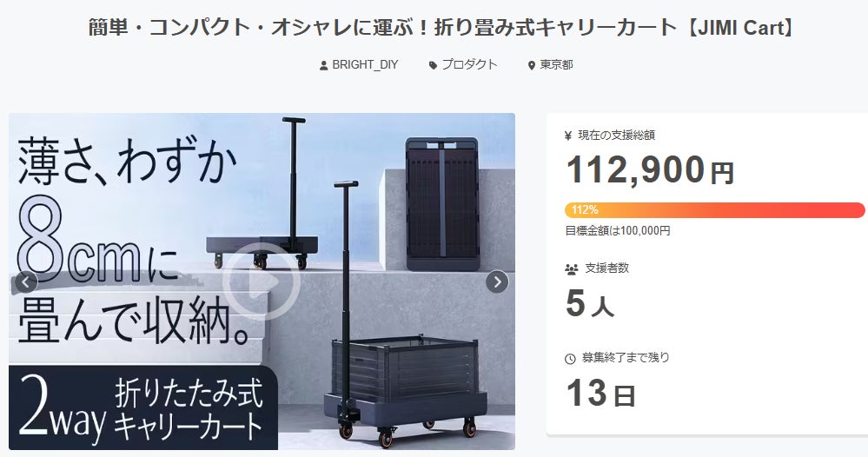The image size is (868, 457).
Task: Click the 2way 折りたたみ式 banner in the image
Action: click(x=142, y=407)
